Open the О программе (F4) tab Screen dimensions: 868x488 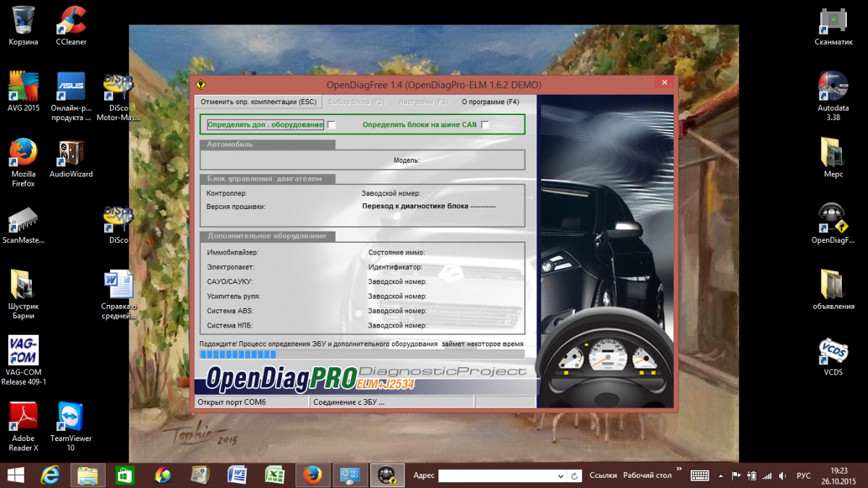(x=490, y=102)
